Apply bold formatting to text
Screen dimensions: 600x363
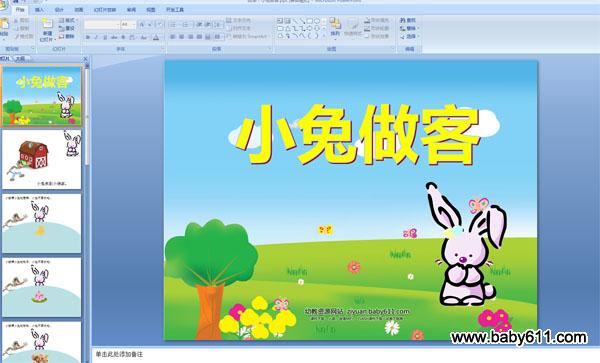88,37
